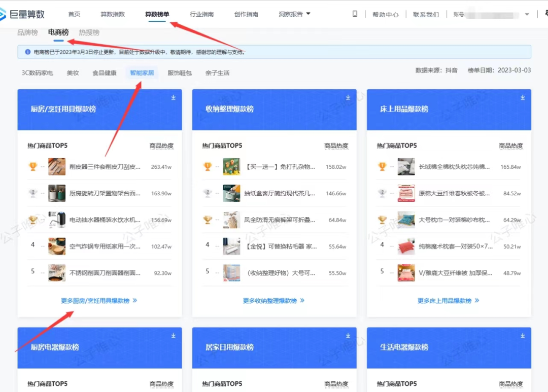This screenshot has width=548, height=392.
Task: Click the silver medal icon beside 抽纸盒客厅商品
Action: tap(208, 193)
